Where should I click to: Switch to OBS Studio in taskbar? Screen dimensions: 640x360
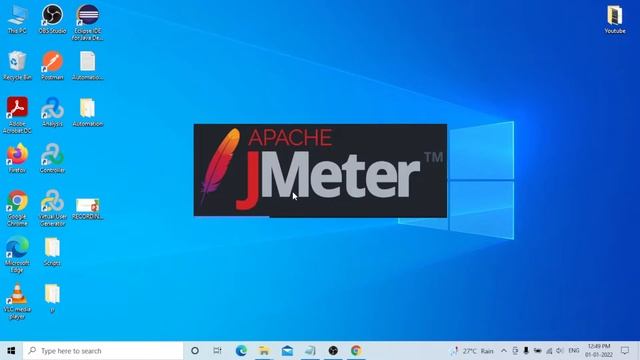pyautogui.click(x=333, y=351)
